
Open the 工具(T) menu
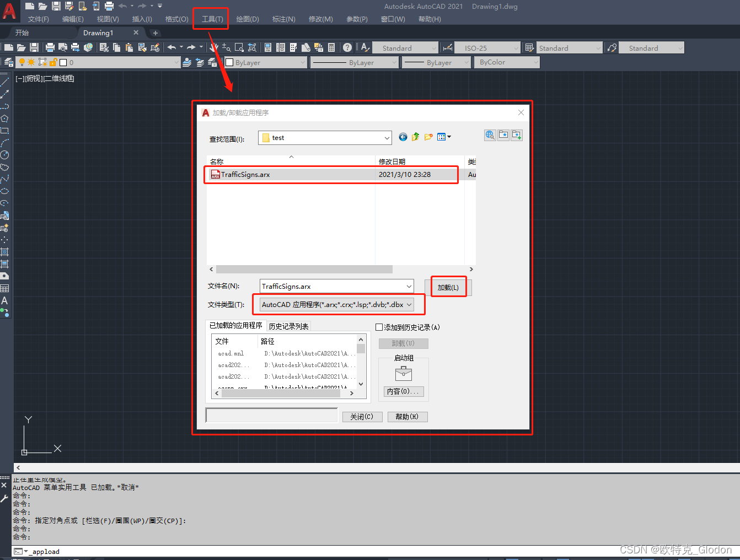tap(210, 18)
